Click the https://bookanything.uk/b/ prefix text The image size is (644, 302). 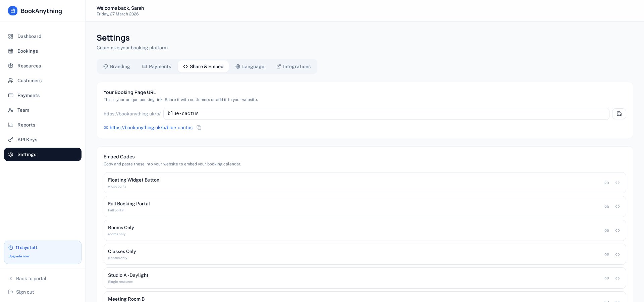[132, 114]
